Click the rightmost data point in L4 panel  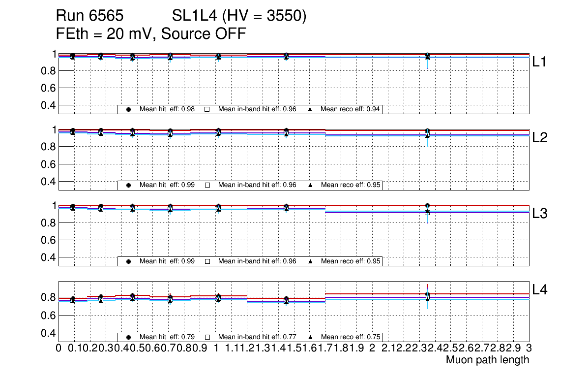click(x=427, y=296)
